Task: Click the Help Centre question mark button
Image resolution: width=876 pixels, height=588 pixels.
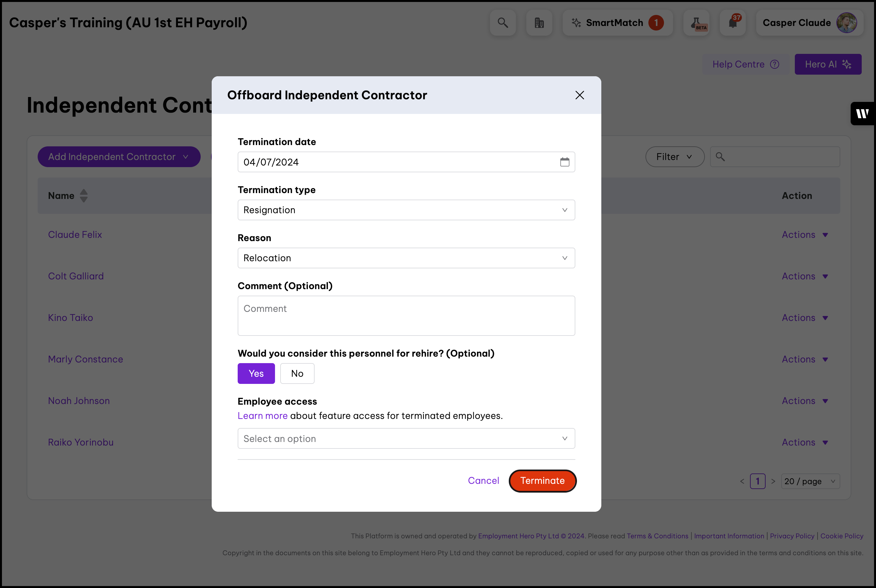Action: 745,64
